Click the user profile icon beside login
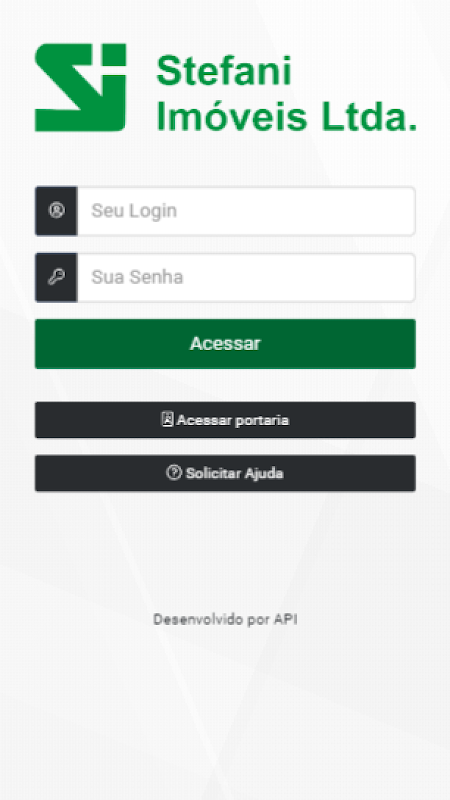 tap(56, 210)
